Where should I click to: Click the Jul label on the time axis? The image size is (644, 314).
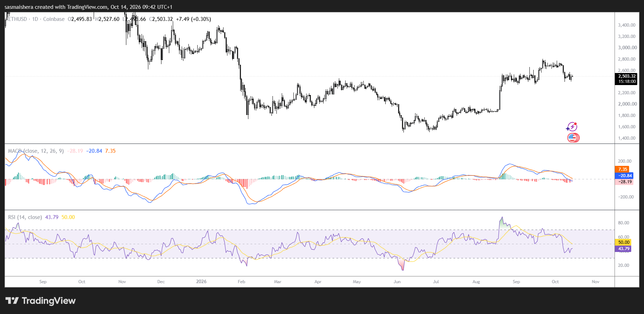click(436, 282)
